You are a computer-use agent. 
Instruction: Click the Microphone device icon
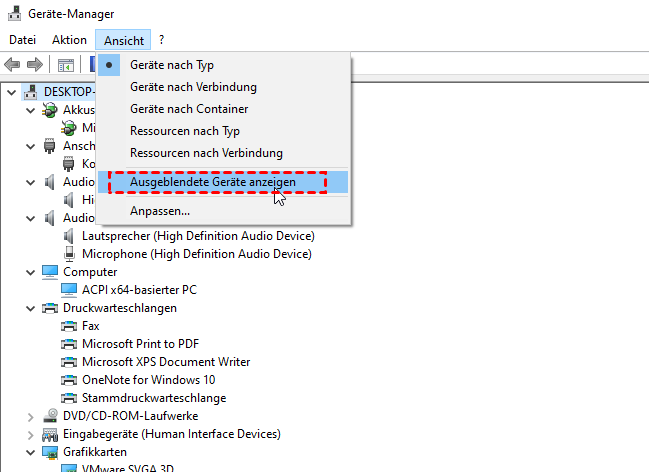tap(69, 254)
